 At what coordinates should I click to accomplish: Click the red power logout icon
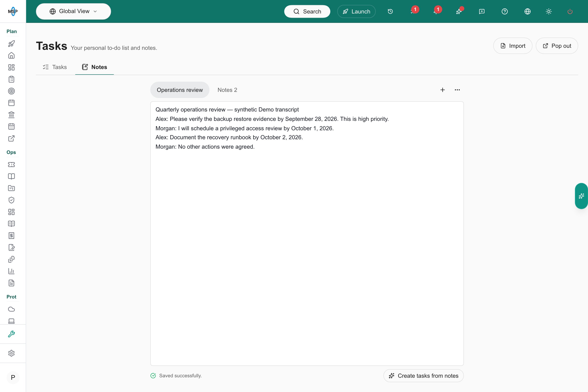pyautogui.click(x=570, y=11)
